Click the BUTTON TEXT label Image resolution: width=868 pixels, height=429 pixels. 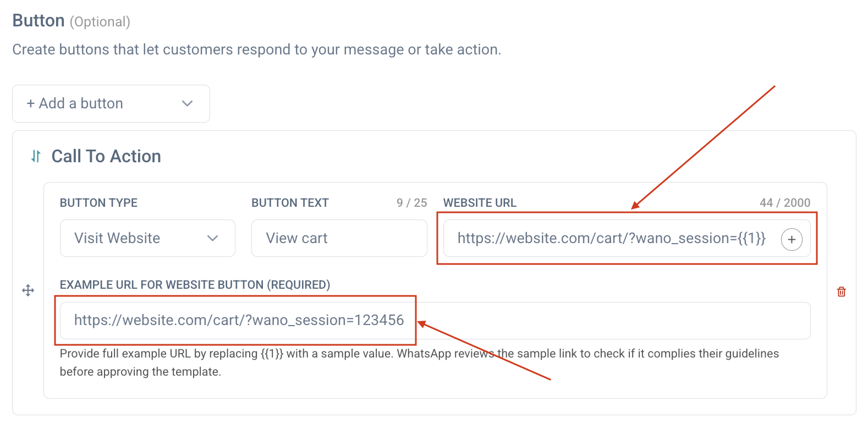click(x=290, y=203)
